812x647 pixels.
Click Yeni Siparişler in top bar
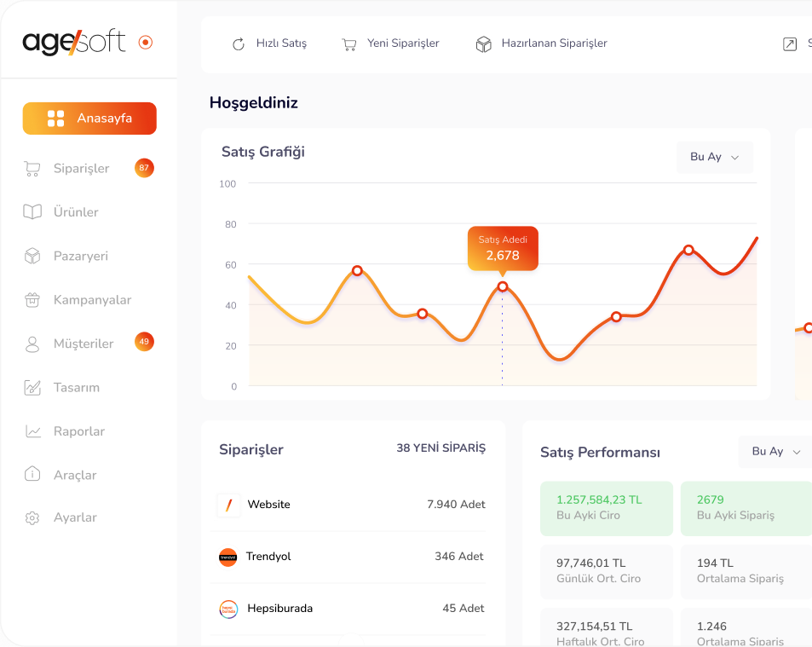[391, 43]
